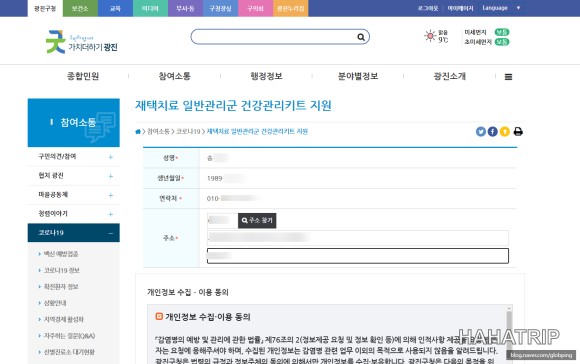Click the 참여소통 sidebar header banner

point(74,122)
